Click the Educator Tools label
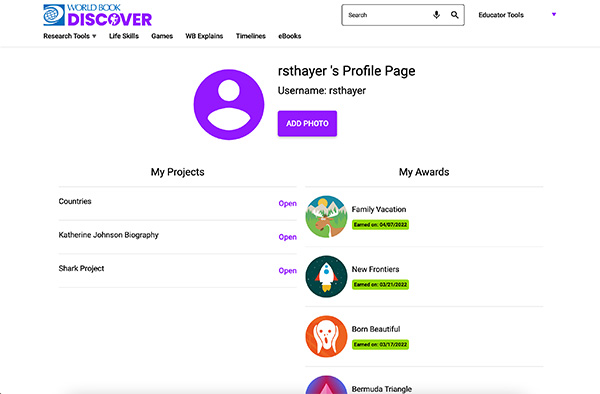Viewport: 600px width, 394px height. [501, 15]
